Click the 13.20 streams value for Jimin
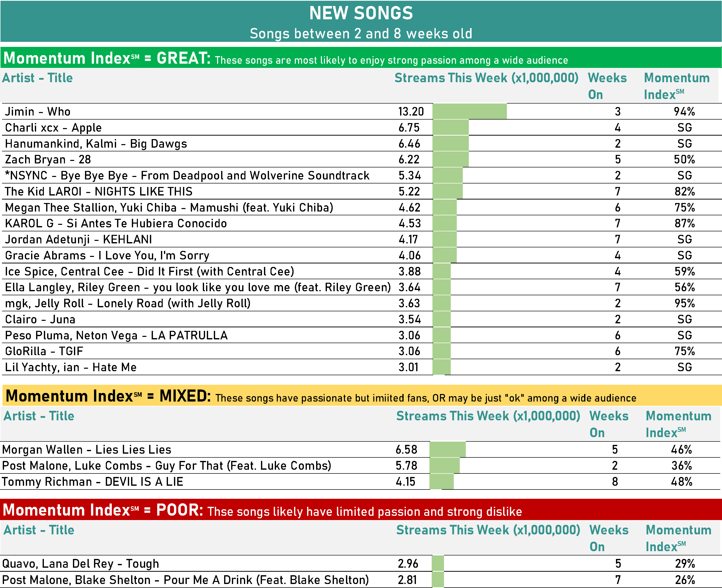722x588 pixels. click(x=411, y=112)
